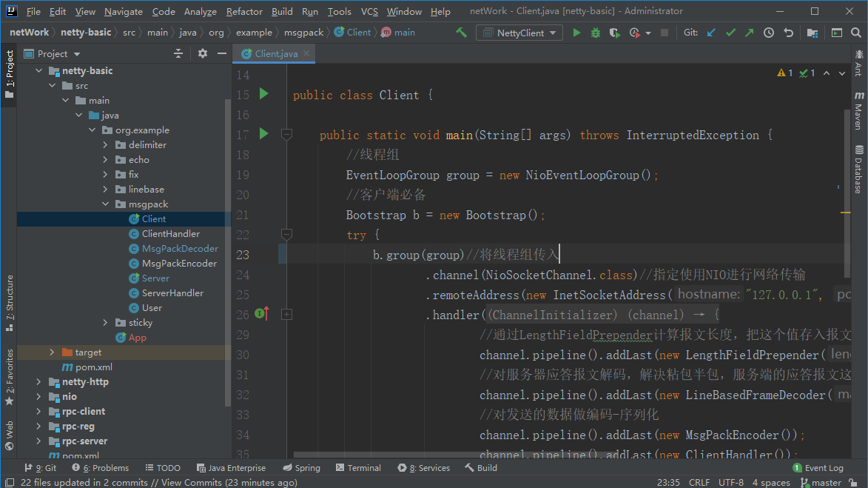Open Project Structure icon in toolbar
Viewport: 868px width, 488px height.
pos(812,33)
